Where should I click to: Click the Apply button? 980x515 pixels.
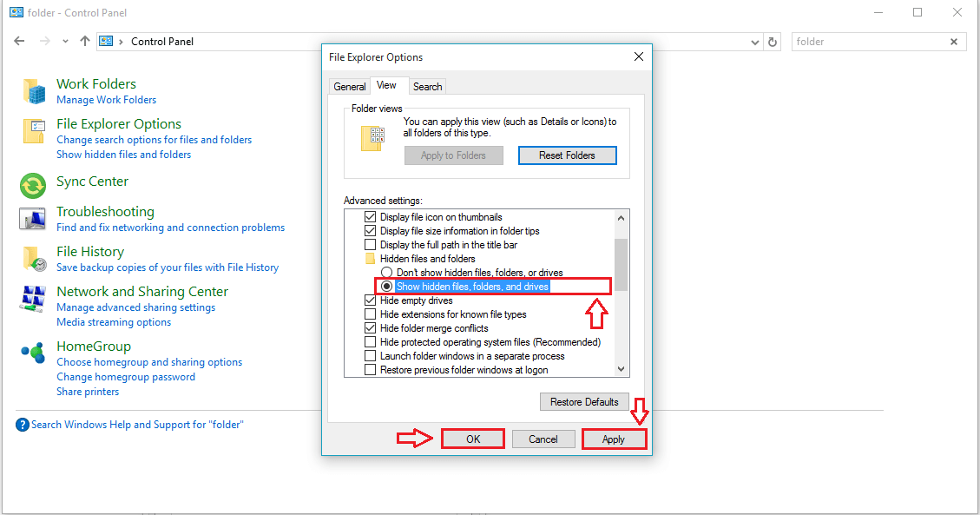tap(614, 439)
